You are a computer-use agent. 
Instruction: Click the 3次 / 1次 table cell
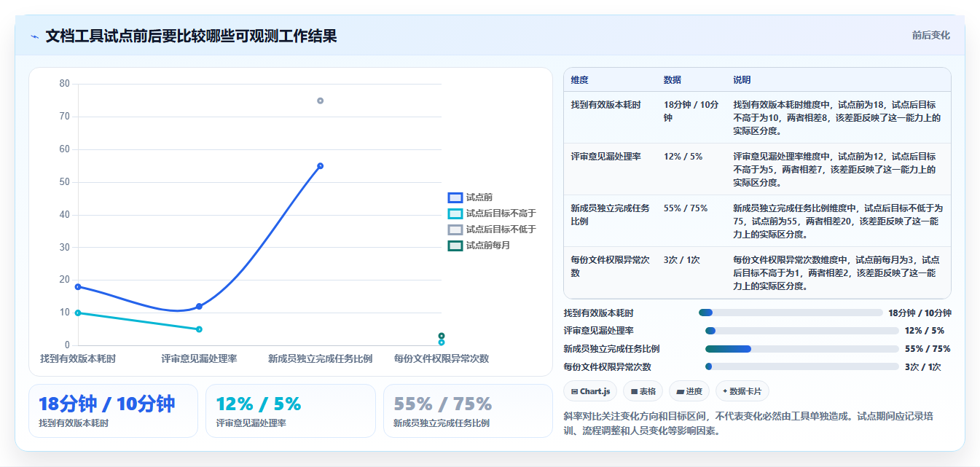click(682, 260)
